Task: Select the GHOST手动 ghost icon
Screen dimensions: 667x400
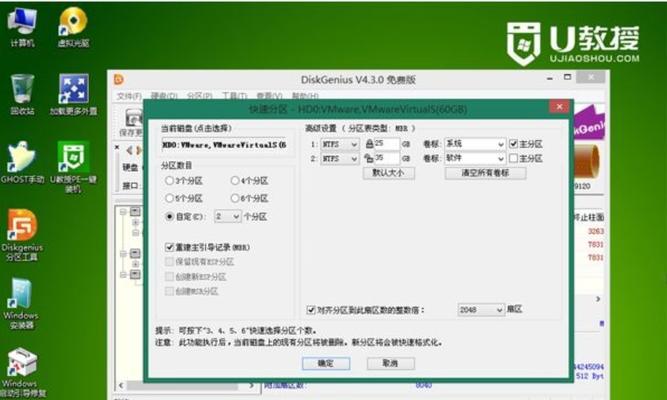Action: pyautogui.click(x=22, y=163)
